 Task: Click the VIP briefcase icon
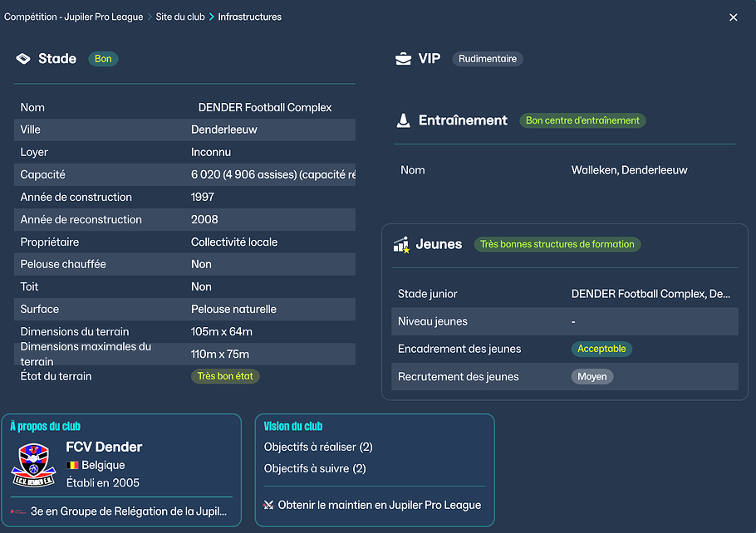(x=403, y=59)
